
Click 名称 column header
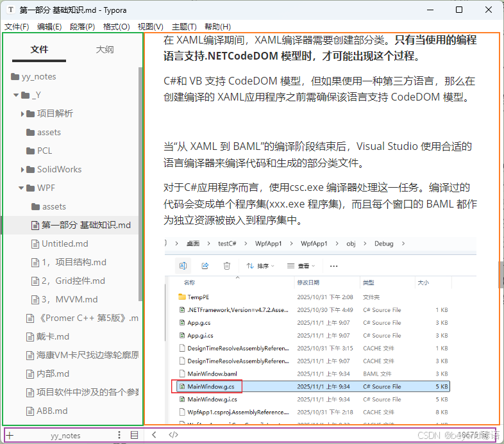tap(189, 283)
